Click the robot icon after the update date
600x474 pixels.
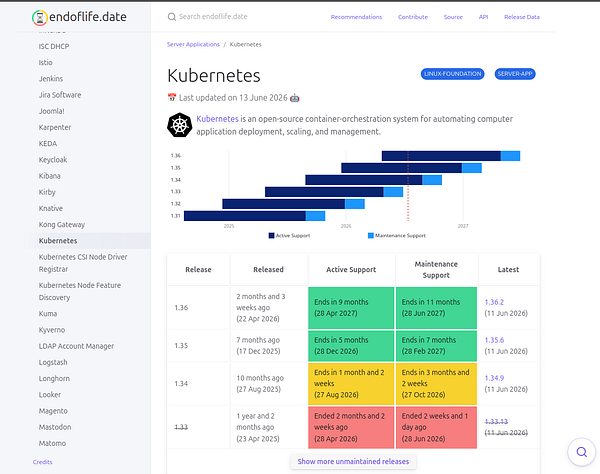294,98
